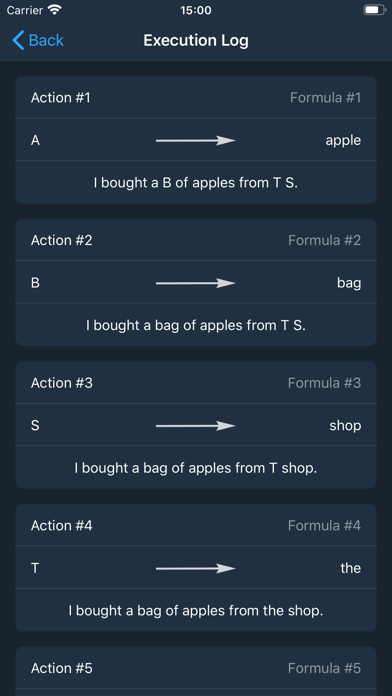Open the Formula #4 label
The image size is (392, 696).
pos(325,526)
